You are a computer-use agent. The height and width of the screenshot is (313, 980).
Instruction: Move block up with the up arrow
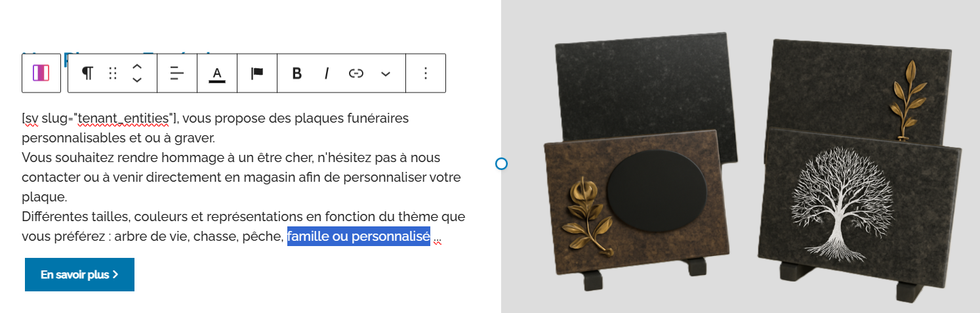tap(137, 66)
